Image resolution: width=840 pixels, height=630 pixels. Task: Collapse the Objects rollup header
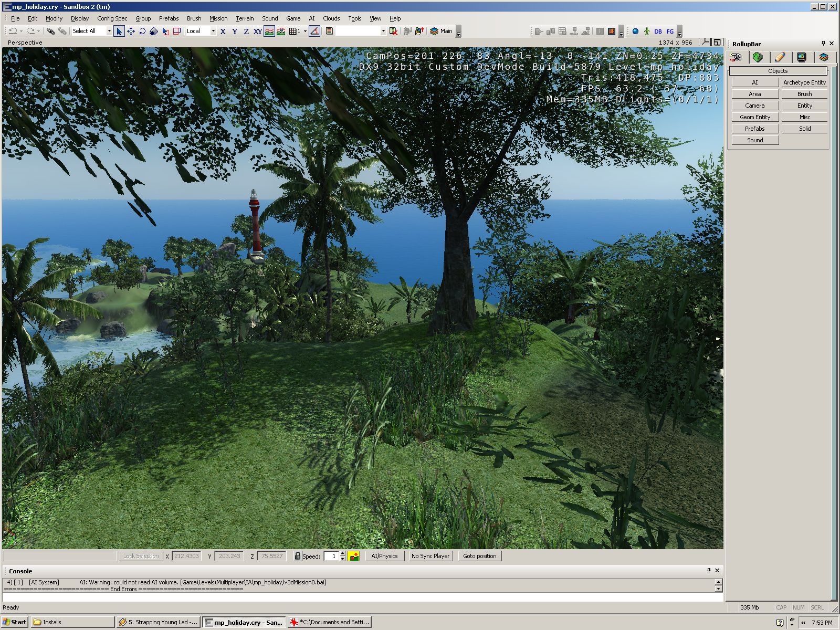pos(778,71)
